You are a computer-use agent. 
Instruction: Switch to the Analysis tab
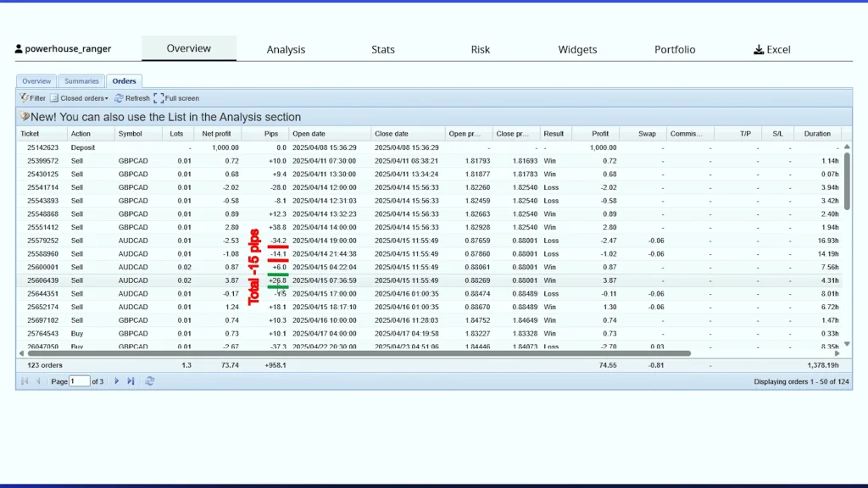[x=286, y=50]
